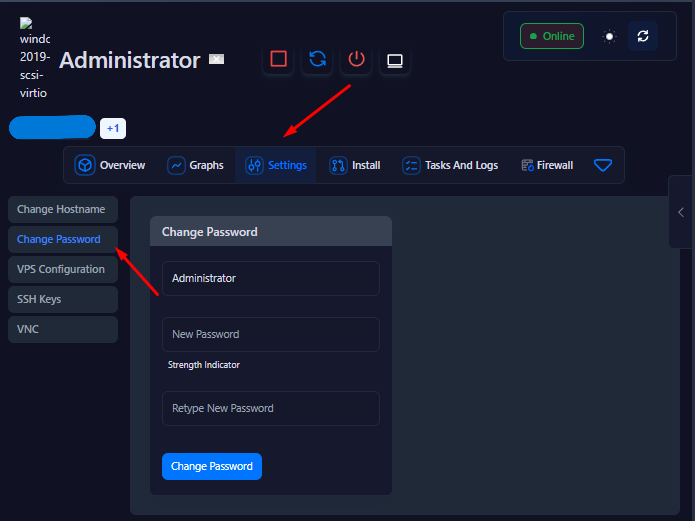Click the Windows OS image thumbnail

pyautogui.click(x=34, y=59)
